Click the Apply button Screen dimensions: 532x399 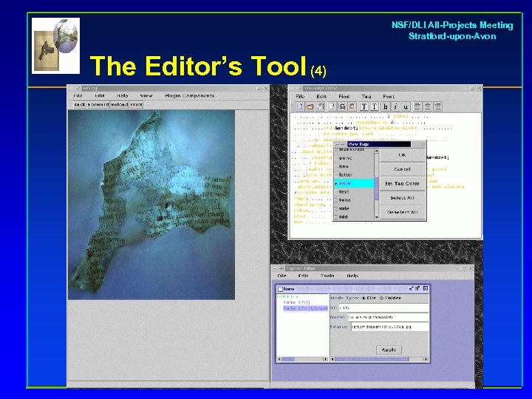[x=389, y=349]
